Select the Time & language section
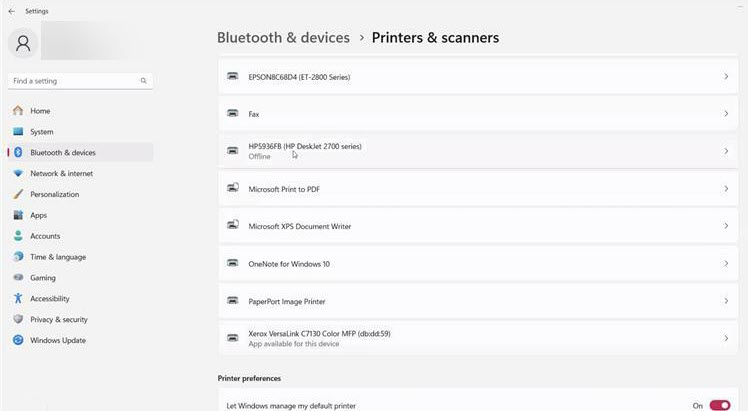 [x=58, y=257]
